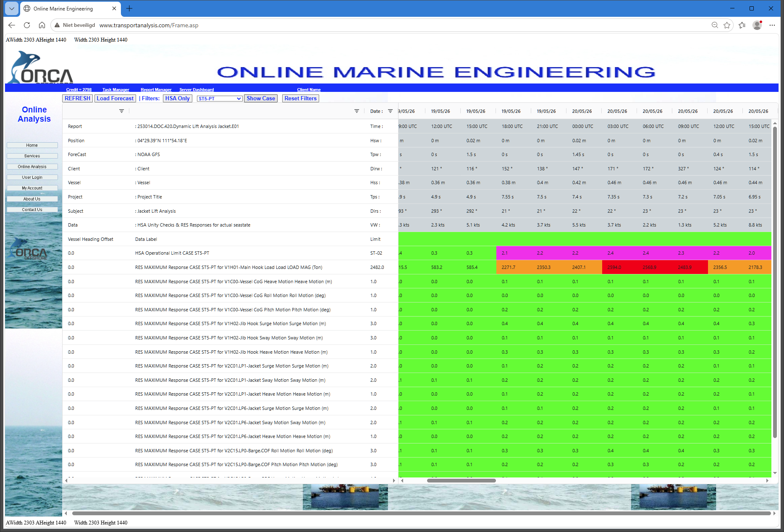Reload the page with refresh icon
This screenshot has width=784, height=532.
[x=27, y=25]
